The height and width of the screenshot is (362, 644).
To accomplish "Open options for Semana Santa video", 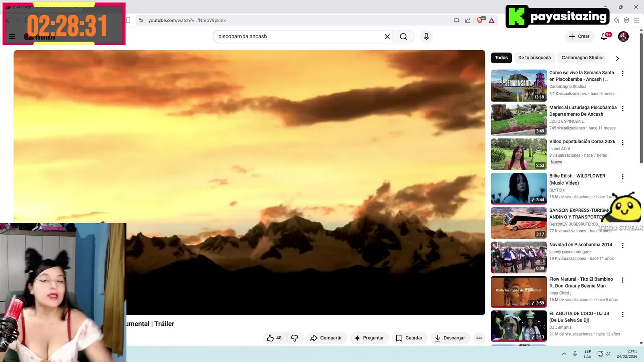I will click(623, 74).
